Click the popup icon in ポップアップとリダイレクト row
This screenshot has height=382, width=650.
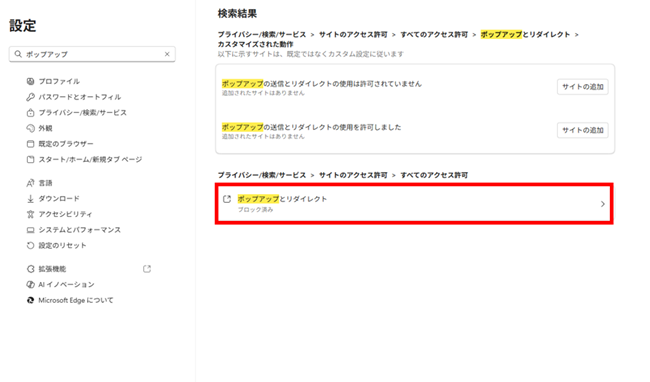coord(227,199)
